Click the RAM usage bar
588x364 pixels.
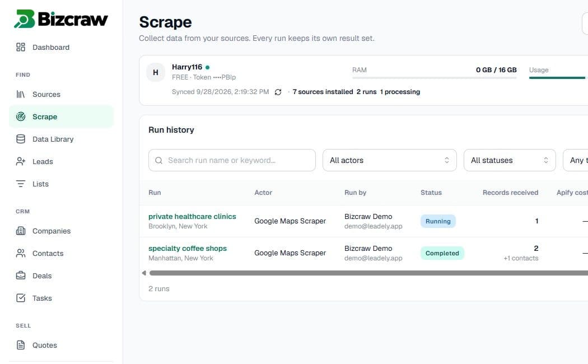tap(434, 78)
